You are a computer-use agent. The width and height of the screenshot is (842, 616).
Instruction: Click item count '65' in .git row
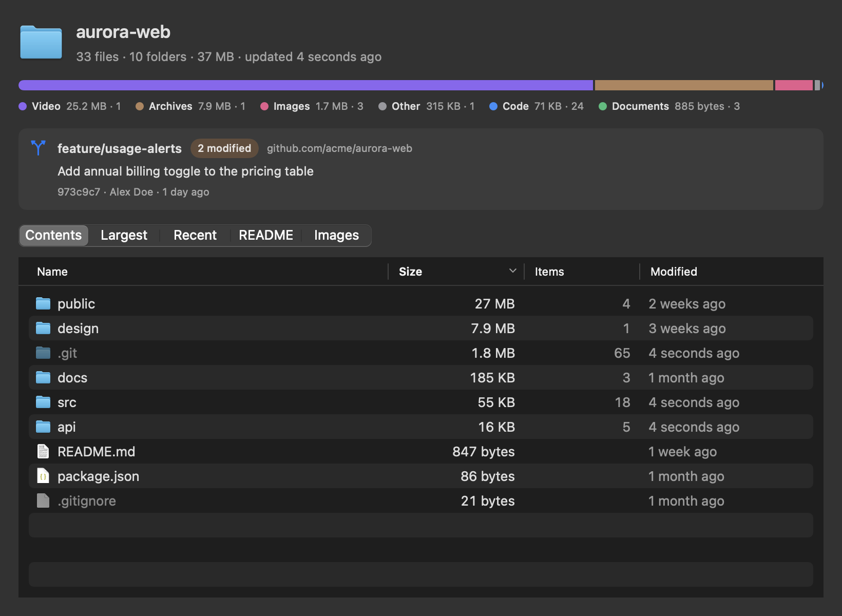tap(622, 353)
